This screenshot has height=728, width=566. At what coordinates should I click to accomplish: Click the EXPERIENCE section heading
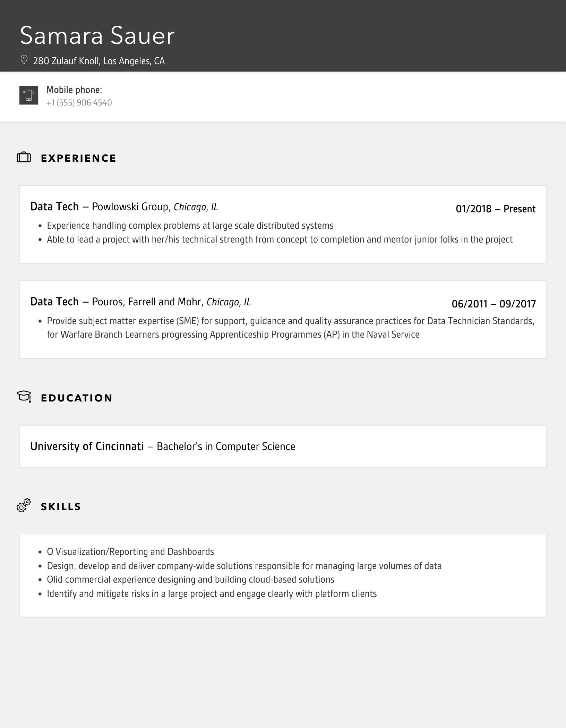coord(78,158)
